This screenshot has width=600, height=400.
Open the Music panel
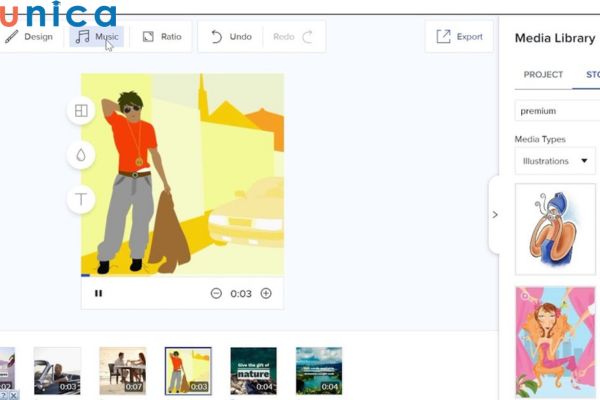click(96, 37)
